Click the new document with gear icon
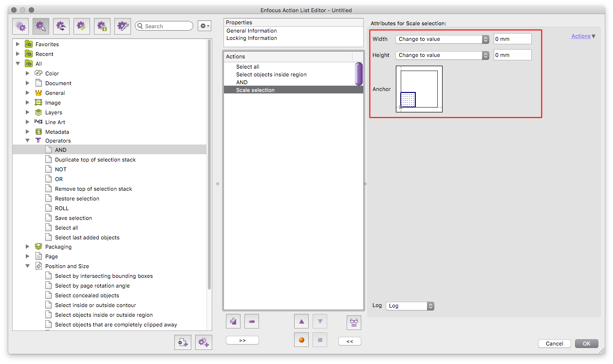Image resolution: width=613 pixels, height=364 pixels. (x=183, y=343)
